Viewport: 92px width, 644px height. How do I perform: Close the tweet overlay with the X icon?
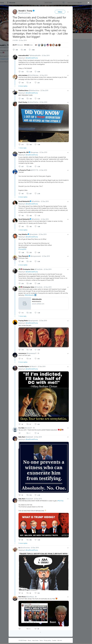click(x=88, y=3)
